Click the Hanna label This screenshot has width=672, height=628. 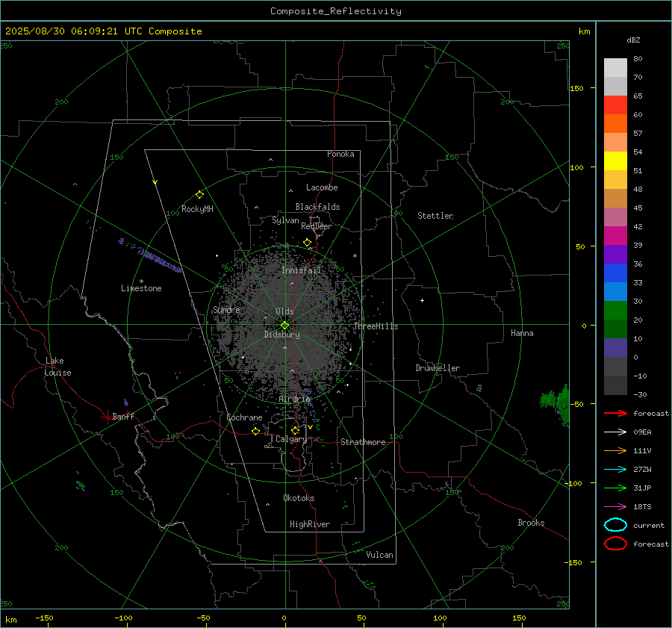pos(522,333)
